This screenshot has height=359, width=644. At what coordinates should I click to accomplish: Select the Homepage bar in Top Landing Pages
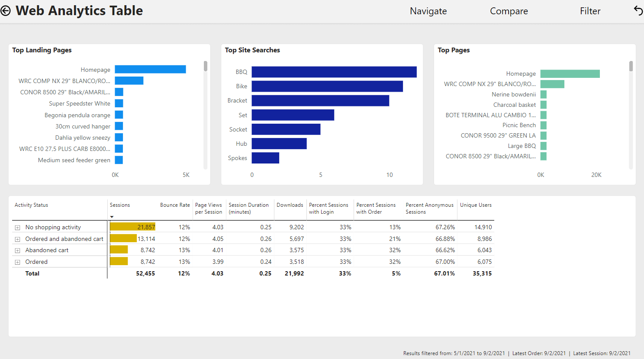150,69
